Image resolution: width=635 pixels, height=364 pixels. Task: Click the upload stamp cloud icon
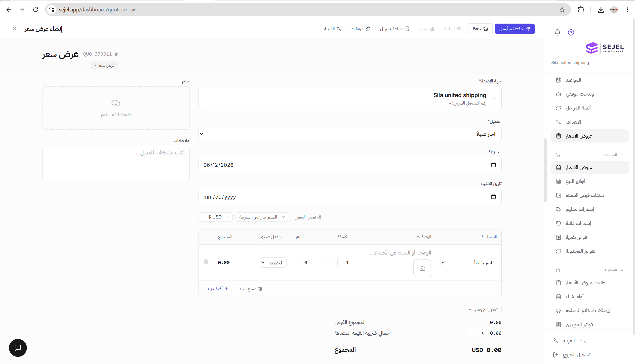116,104
